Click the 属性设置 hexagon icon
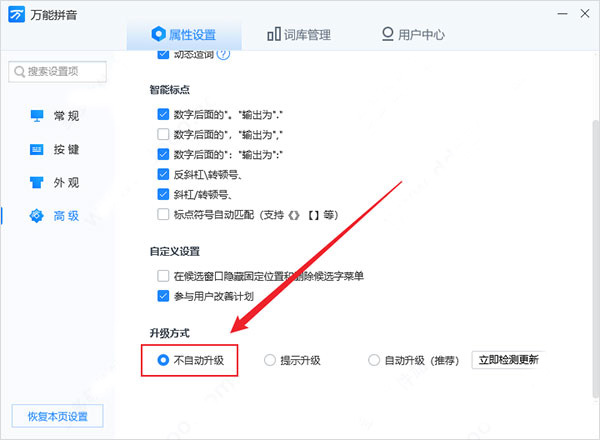Screen dimensions: 600x440 (158, 34)
